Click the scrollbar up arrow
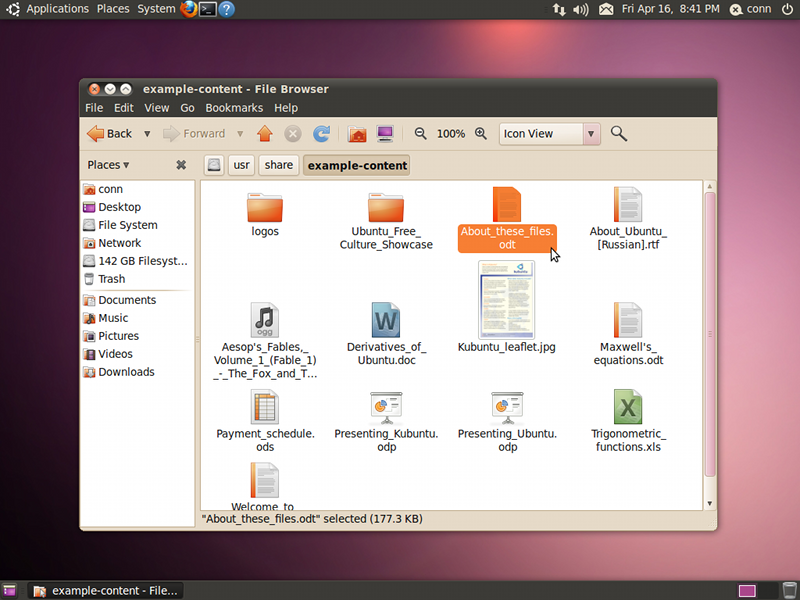The width and height of the screenshot is (800, 600). pos(710,187)
